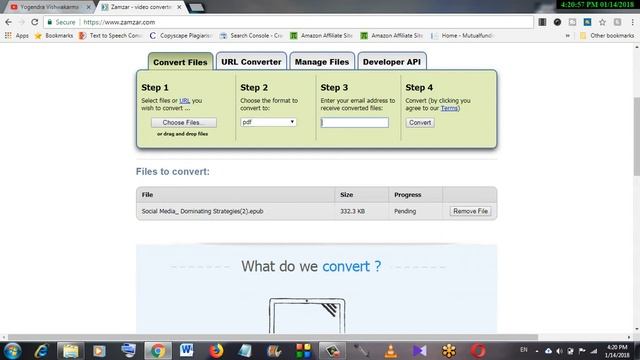Reload the Zamzar page
The width and height of the screenshot is (640, 360).
tap(35, 22)
